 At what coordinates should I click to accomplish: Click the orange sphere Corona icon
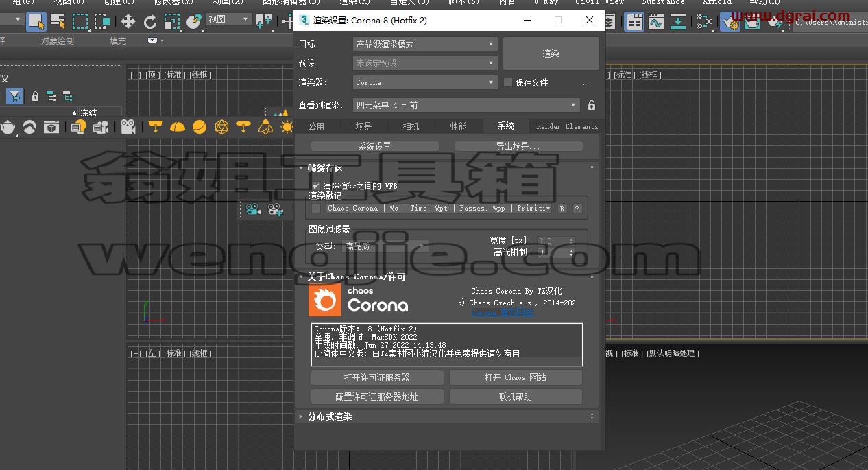click(200, 127)
